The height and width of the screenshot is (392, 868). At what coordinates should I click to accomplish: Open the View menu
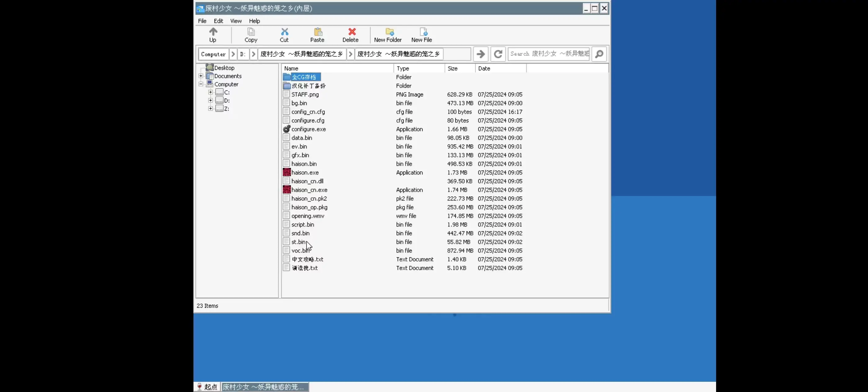coord(236,21)
